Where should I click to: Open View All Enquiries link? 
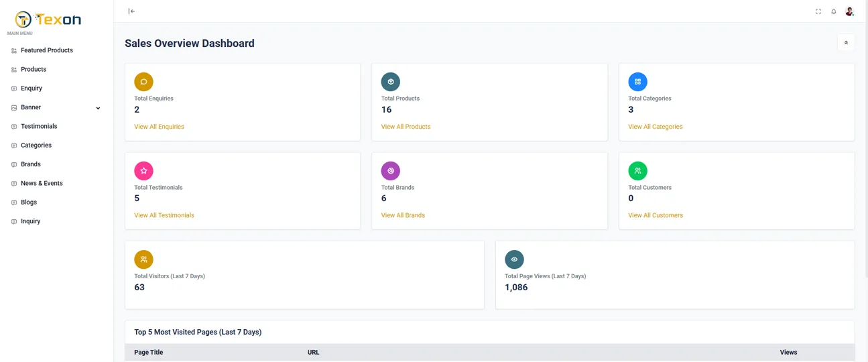[159, 127]
